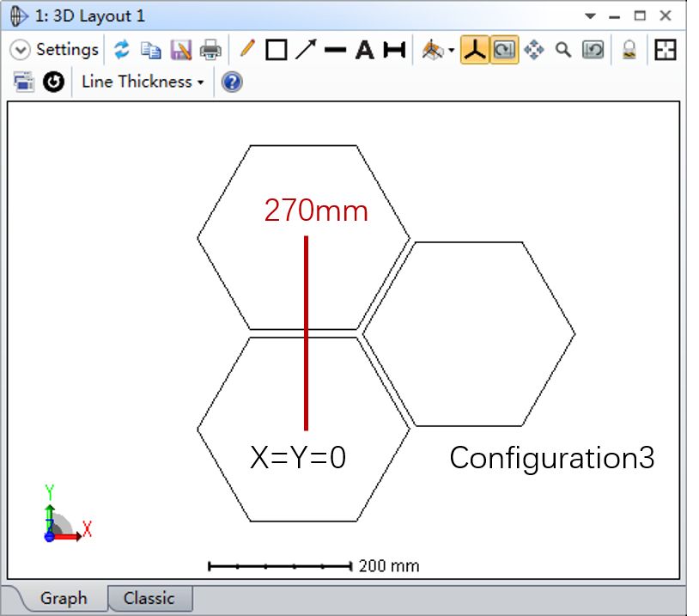Click the refresh/update layout icon
This screenshot has height=616, width=699.
[x=122, y=50]
